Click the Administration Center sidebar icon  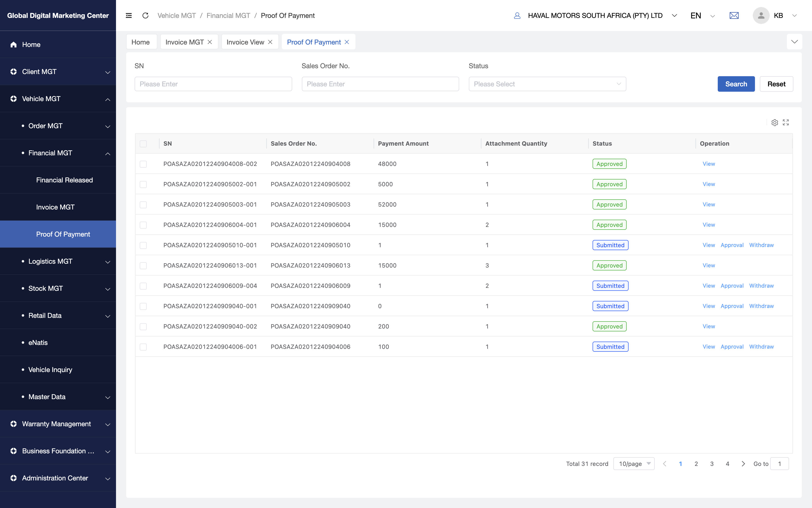(14, 478)
